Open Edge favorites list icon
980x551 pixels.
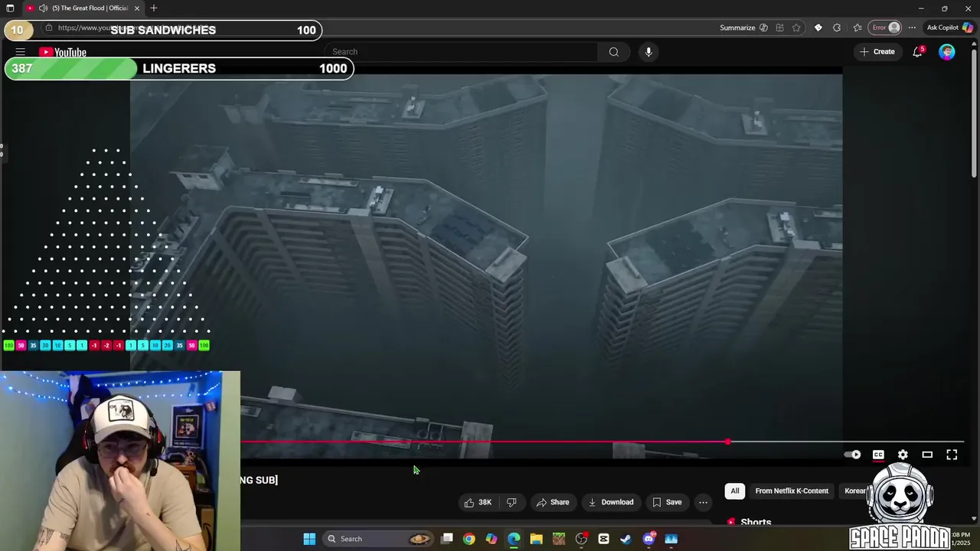click(857, 28)
